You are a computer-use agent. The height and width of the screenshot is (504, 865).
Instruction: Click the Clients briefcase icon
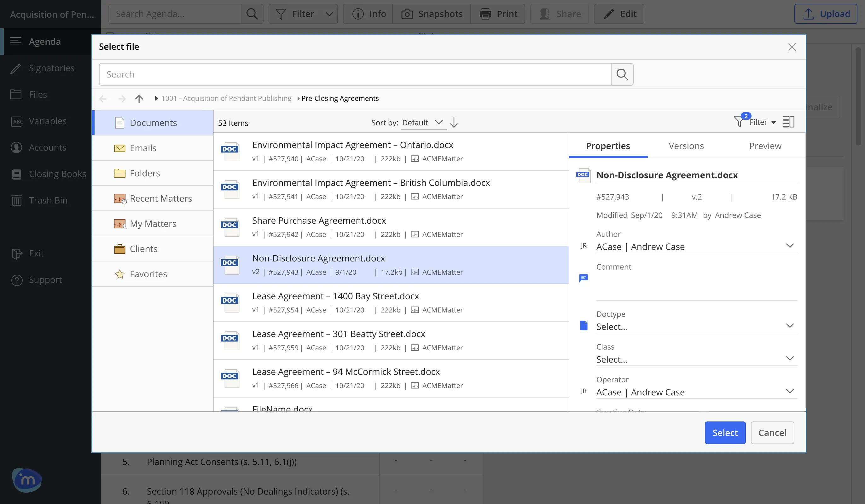click(x=119, y=249)
